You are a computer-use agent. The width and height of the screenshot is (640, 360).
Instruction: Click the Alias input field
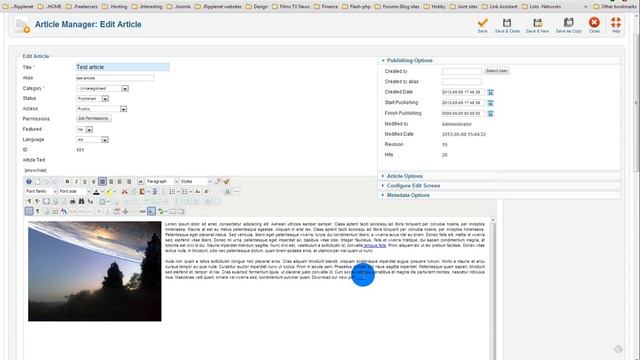click(x=115, y=78)
